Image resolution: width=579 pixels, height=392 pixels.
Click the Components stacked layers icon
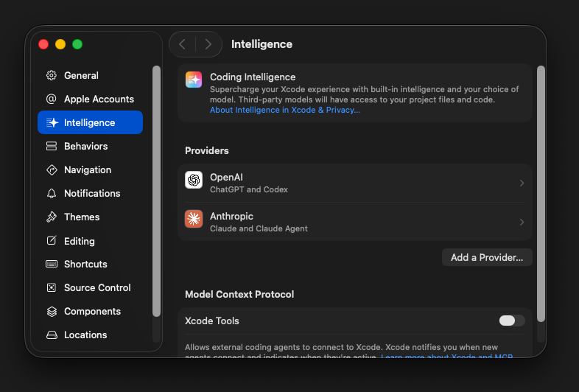tap(52, 312)
